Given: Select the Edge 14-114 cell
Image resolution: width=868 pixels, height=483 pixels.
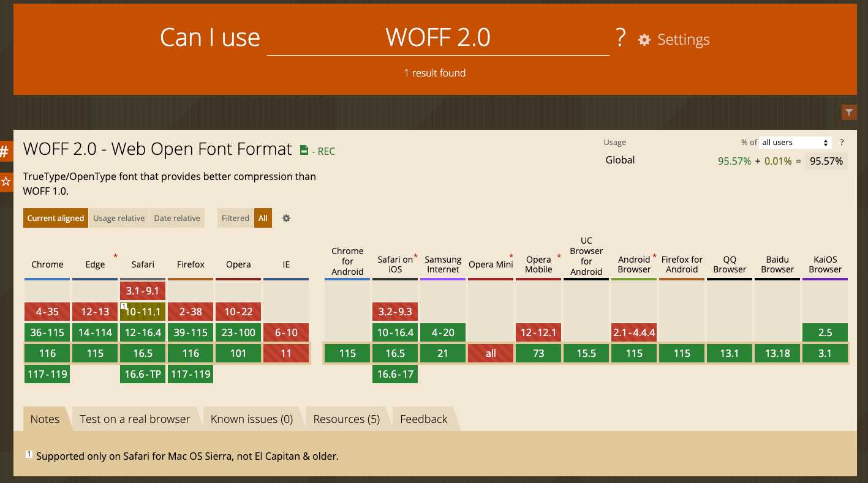Looking at the screenshot, I should [95, 332].
